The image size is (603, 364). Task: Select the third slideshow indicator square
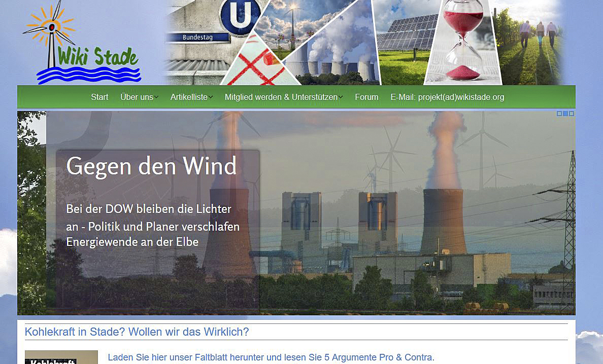(572, 114)
